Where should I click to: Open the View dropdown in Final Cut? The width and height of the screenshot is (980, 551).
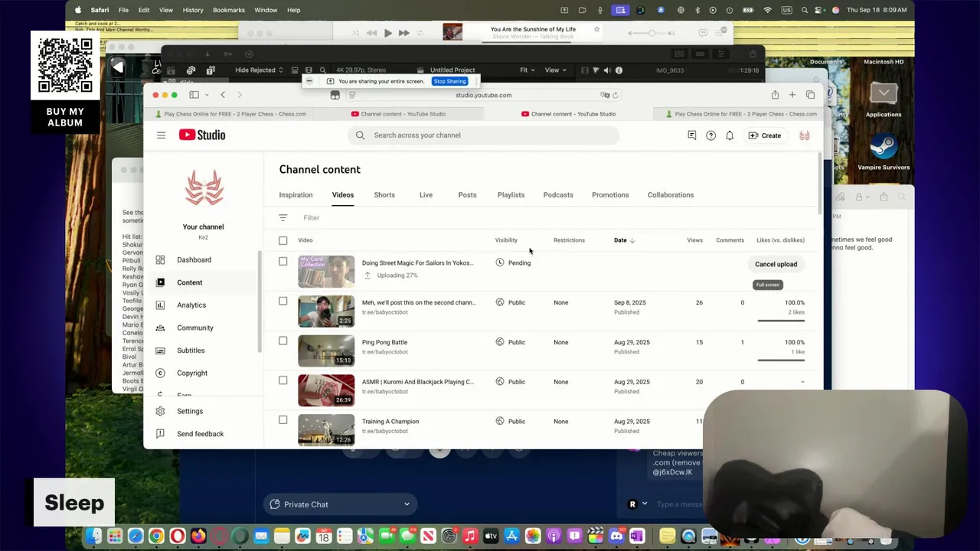pyautogui.click(x=555, y=70)
